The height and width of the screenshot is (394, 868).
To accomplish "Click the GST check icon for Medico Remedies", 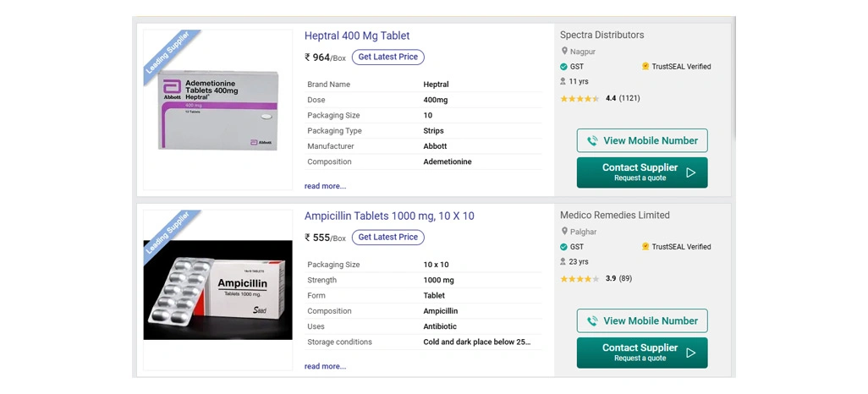I will tap(563, 247).
